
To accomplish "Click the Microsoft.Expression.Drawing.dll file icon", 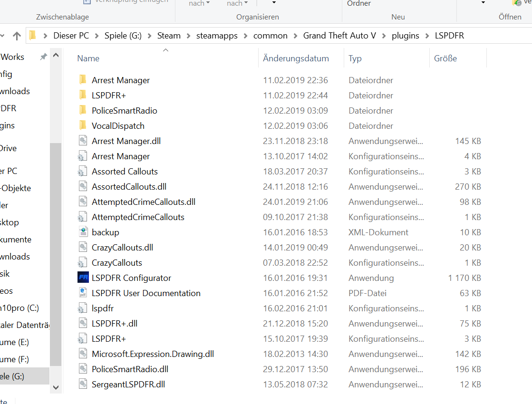I will pyautogui.click(x=83, y=354).
